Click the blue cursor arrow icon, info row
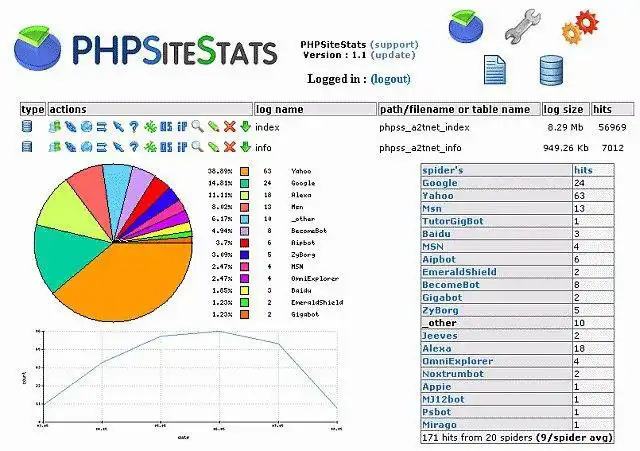Screen dimensions: 640x451 (x=118, y=147)
